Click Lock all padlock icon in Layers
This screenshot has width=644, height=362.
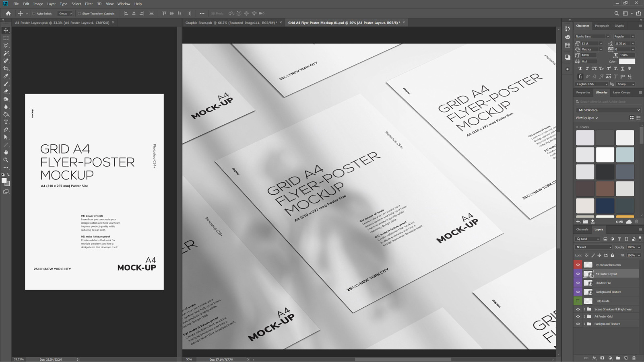tap(613, 255)
